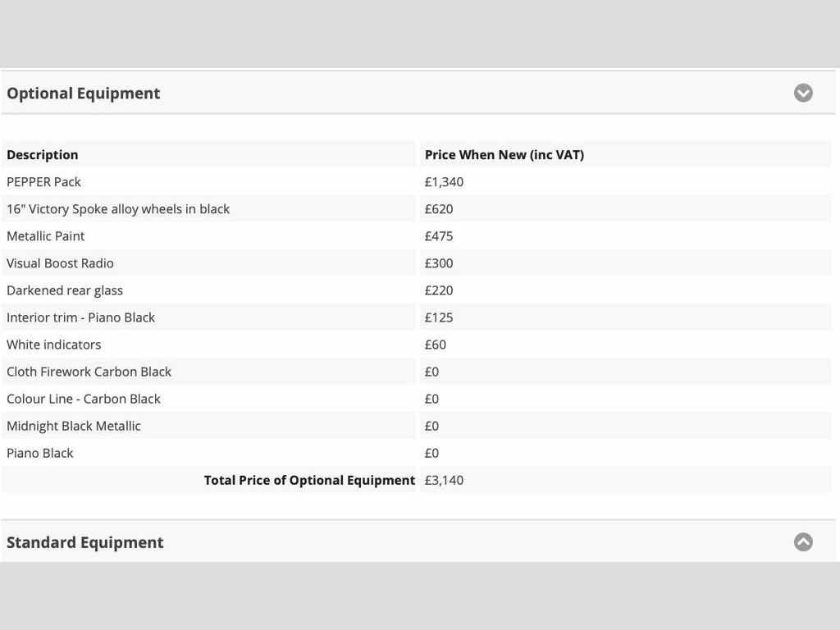Click the Optional Equipment heading
840x630 pixels.
[83, 94]
